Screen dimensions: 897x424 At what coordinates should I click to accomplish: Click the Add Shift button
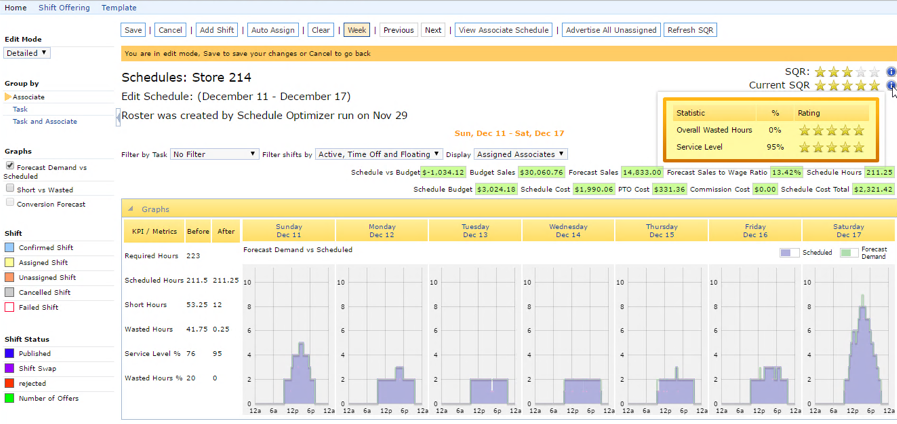point(217,30)
